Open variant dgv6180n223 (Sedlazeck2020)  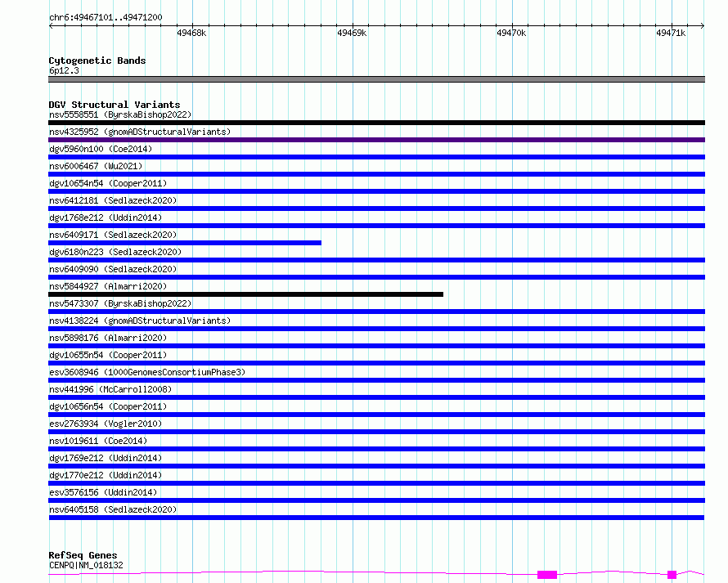pos(115,252)
